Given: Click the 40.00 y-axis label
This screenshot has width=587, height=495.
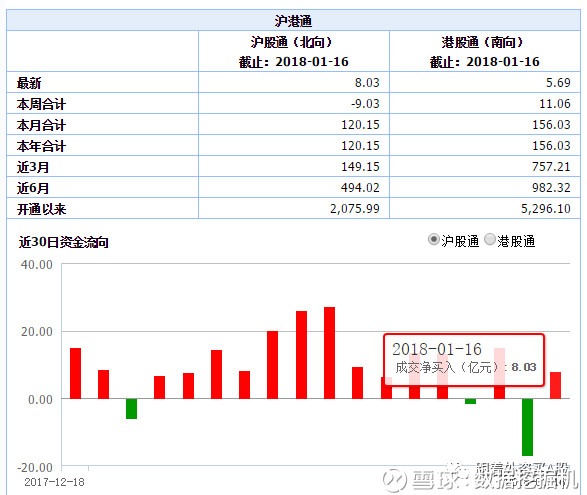Looking at the screenshot, I should [x=37, y=265].
